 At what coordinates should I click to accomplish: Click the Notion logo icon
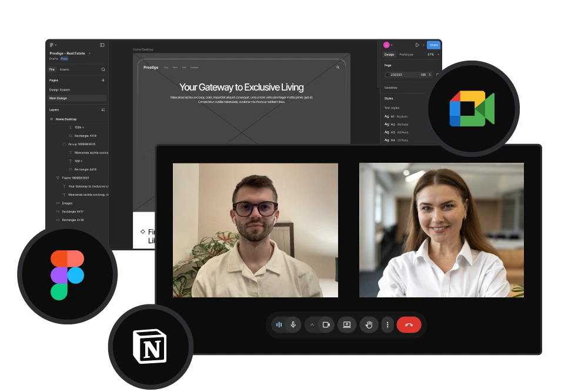[x=150, y=346]
